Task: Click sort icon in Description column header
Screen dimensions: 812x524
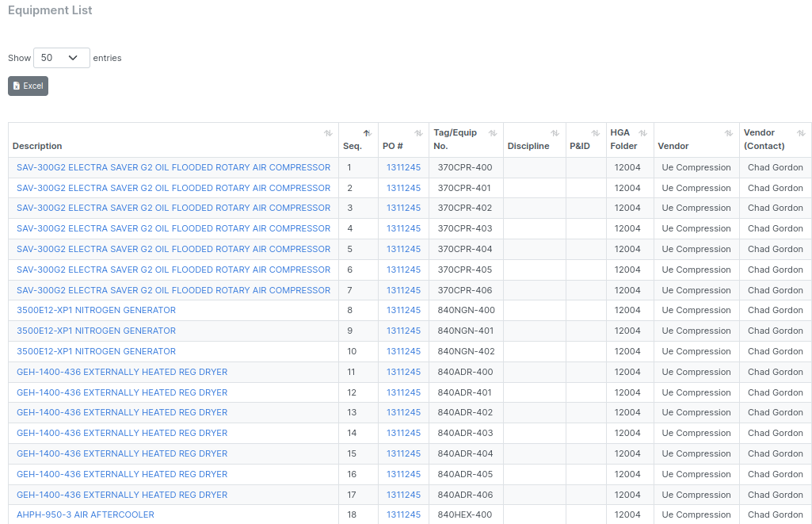Action: [328, 133]
